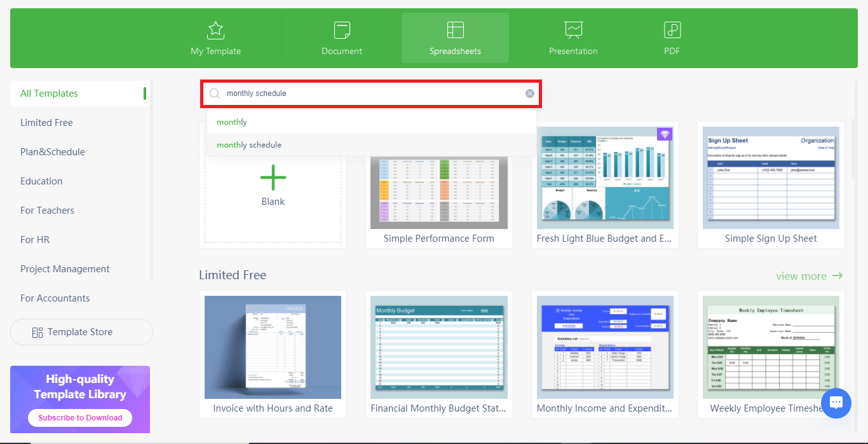Screen dimensions: 868x444
Task: Open the My Template label
Action: [x=215, y=51]
